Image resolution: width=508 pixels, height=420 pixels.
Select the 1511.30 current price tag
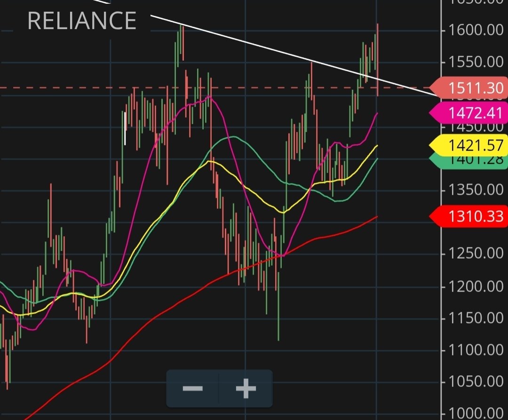(469, 88)
